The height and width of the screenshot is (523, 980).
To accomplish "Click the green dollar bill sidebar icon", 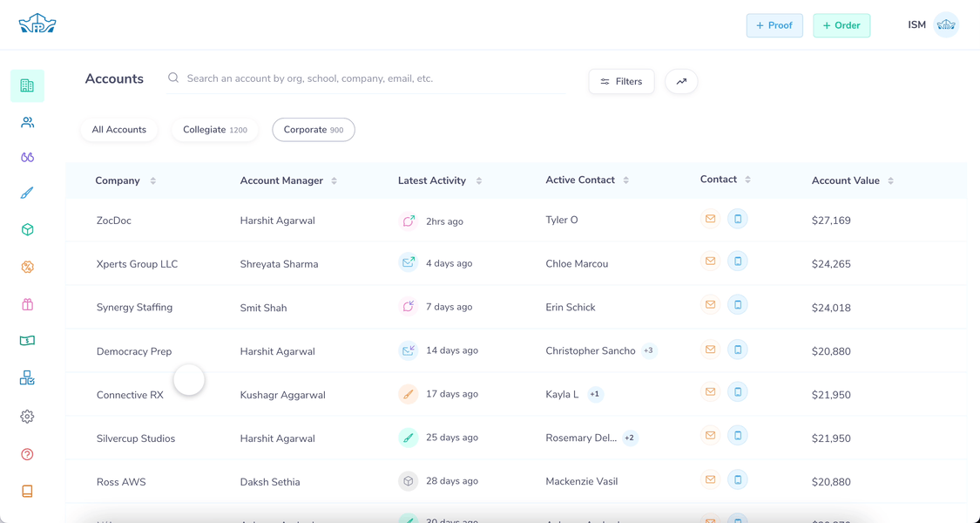I will [x=27, y=341].
